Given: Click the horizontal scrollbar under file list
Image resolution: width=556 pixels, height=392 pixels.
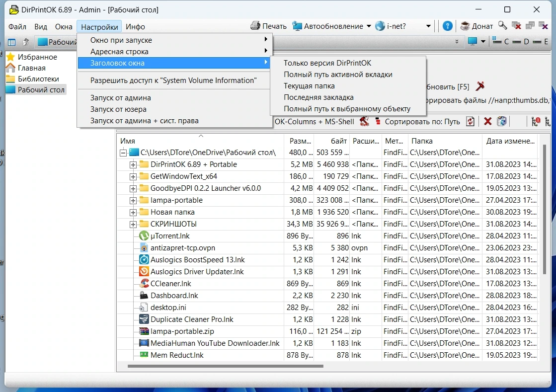Looking at the screenshot, I should (225, 366).
